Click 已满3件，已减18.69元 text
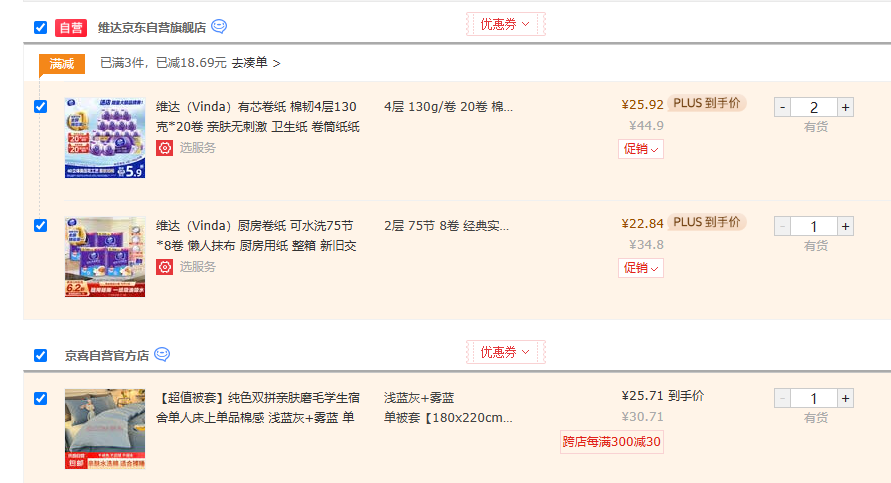The height and width of the screenshot is (483, 891). click(163, 63)
